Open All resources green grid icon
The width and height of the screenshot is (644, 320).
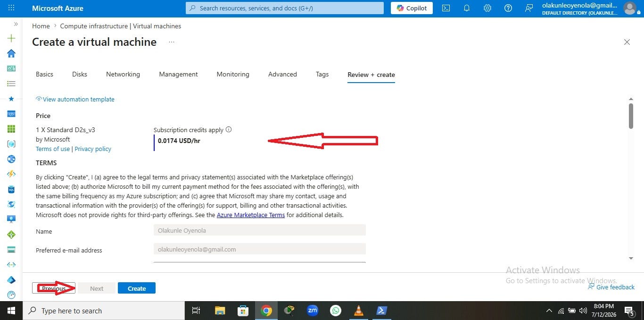[11, 129]
